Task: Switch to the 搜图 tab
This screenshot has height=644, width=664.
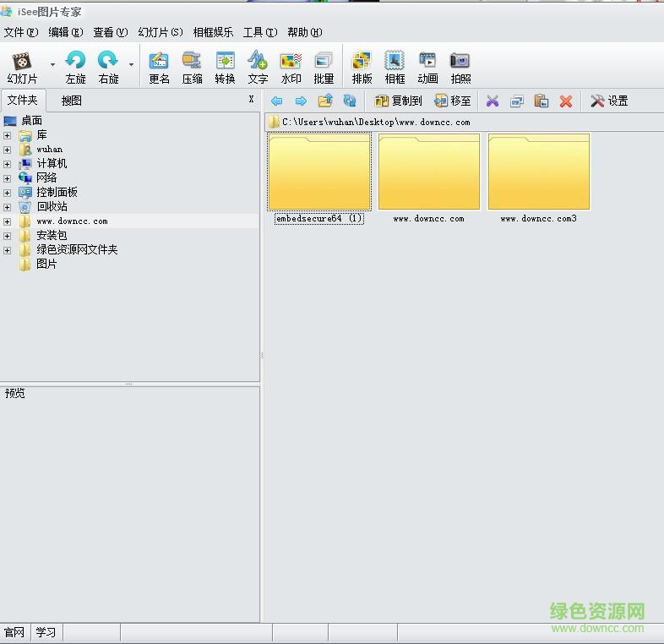Action: pyautogui.click(x=72, y=101)
